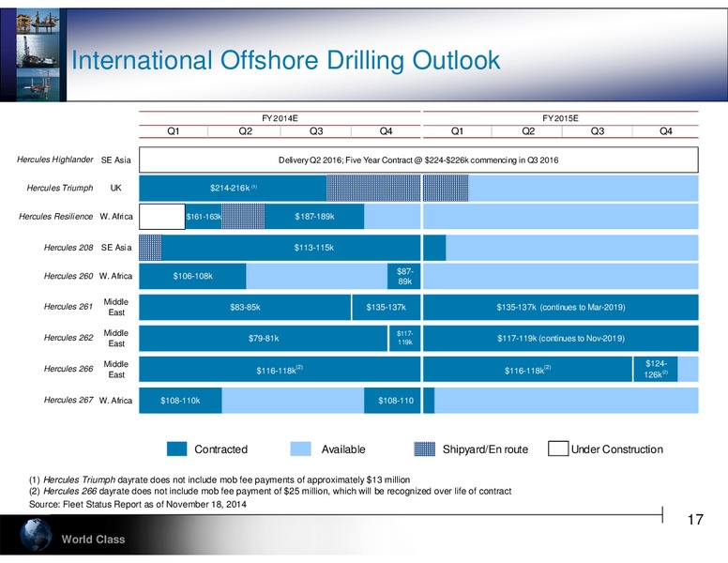
Task: Select the Hercules Triumph rig name
Action: click(59, 188)
